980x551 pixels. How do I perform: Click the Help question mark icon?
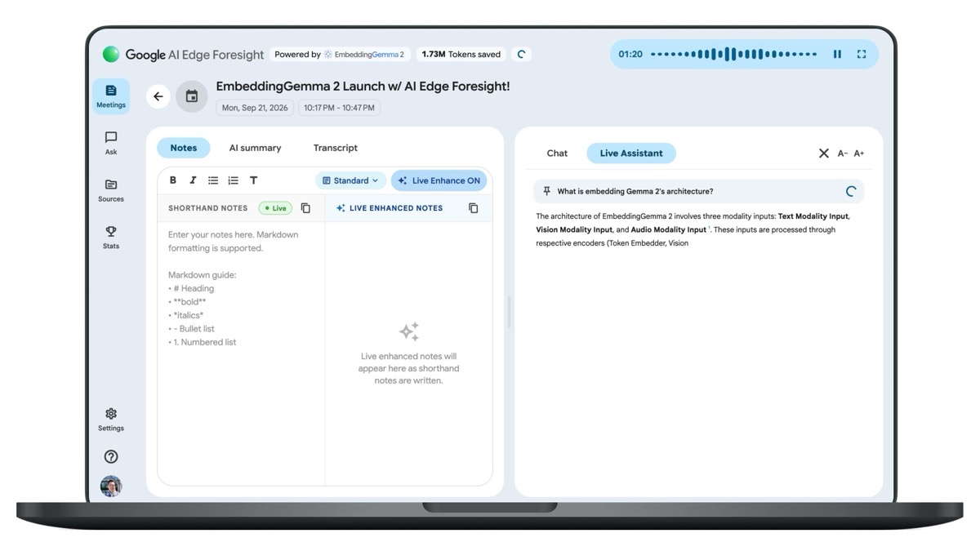pyautogui.click(x=111, y=457)
